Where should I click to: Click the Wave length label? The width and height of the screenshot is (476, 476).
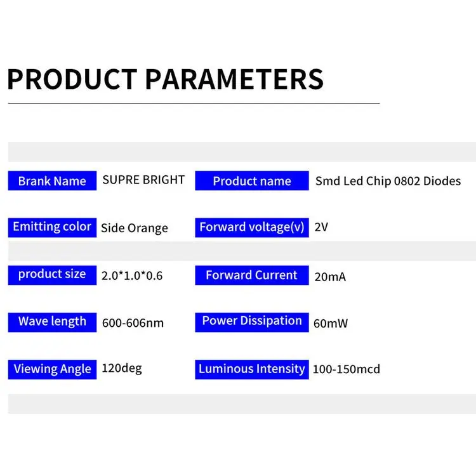(x=52, y=321)
